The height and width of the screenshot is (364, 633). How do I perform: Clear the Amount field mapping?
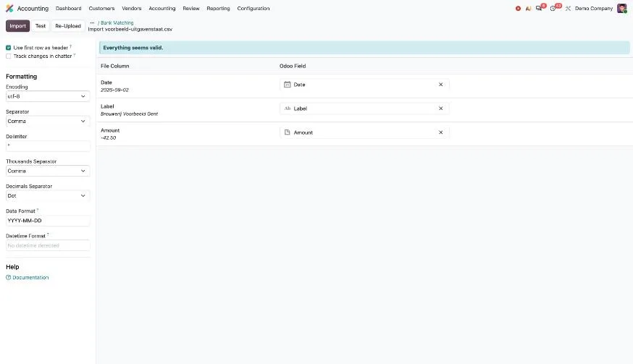coord(440,132)
